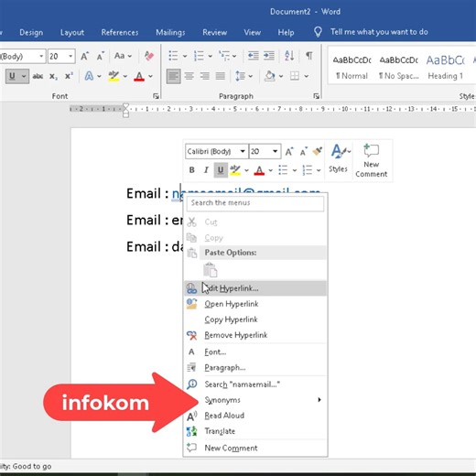Click the Bullets list icon in the ribbon
This screenshot has height=476, width=476.
click(173, 56)
